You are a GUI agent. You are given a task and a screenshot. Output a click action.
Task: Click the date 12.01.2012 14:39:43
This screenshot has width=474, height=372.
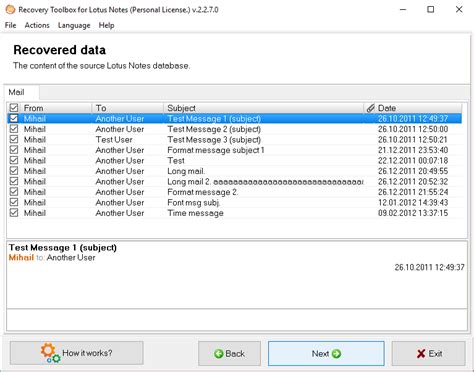(413, 203)
